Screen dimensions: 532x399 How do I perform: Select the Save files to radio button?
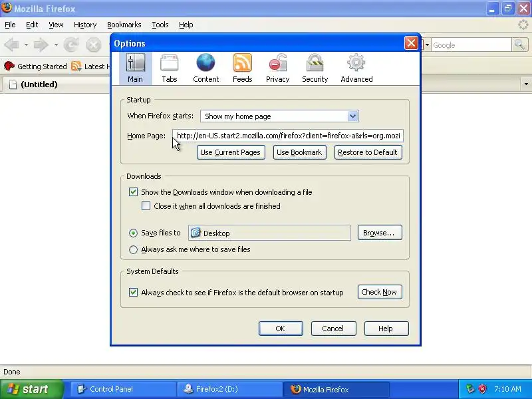click(x=133, y=233)
